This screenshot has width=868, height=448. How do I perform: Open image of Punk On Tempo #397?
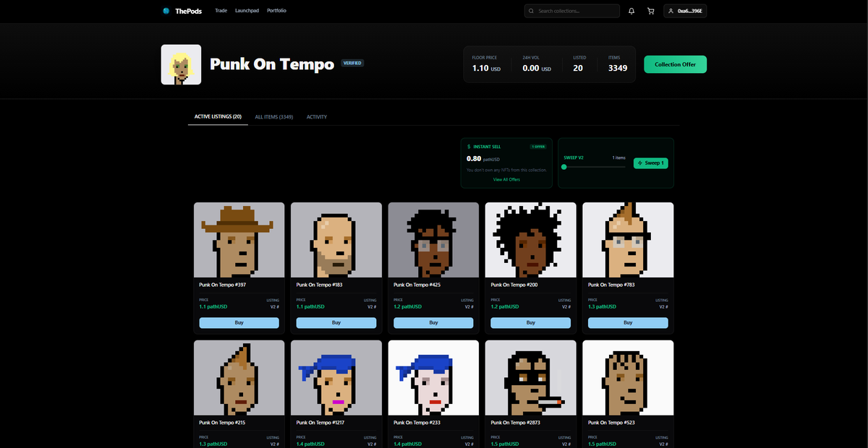click(x=239, y=240)
